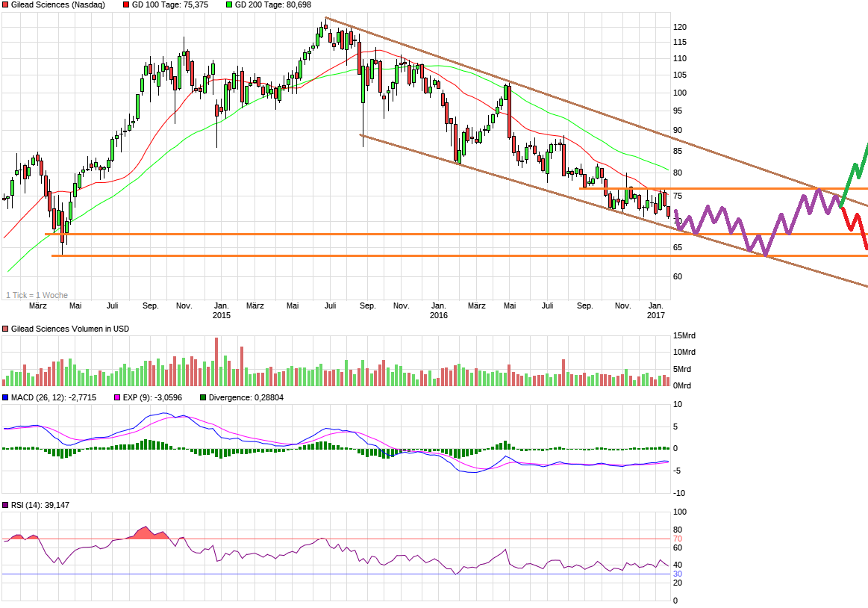Click the 'Gilead Sciences Volumen in USD' title
The width and height of the screenshot is (868, 608).
click(x=69, y=329)
